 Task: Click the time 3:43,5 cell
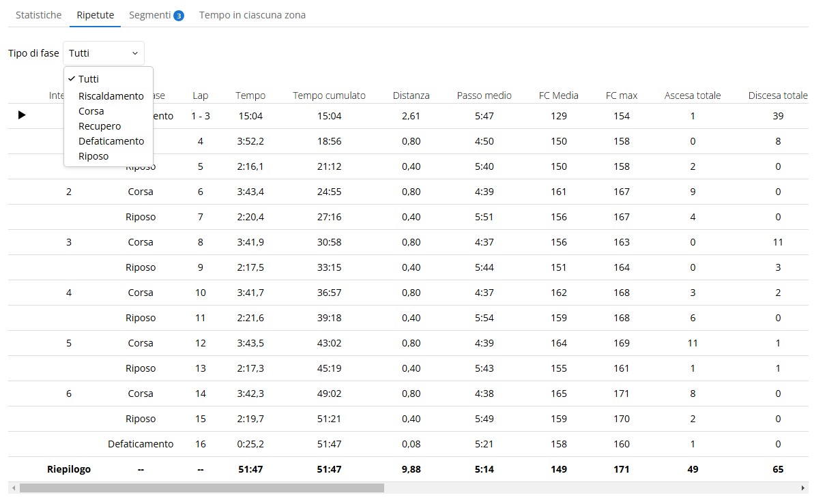[250, 343]
